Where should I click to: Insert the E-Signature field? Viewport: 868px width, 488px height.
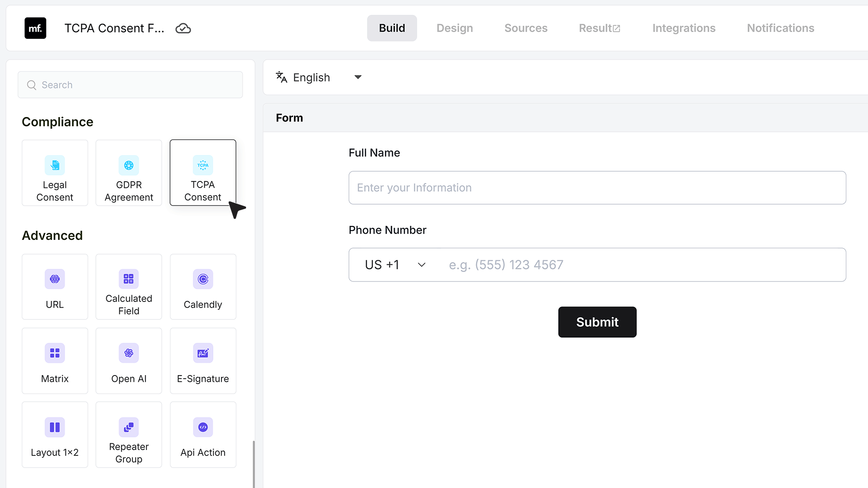[x=203, y=361]
